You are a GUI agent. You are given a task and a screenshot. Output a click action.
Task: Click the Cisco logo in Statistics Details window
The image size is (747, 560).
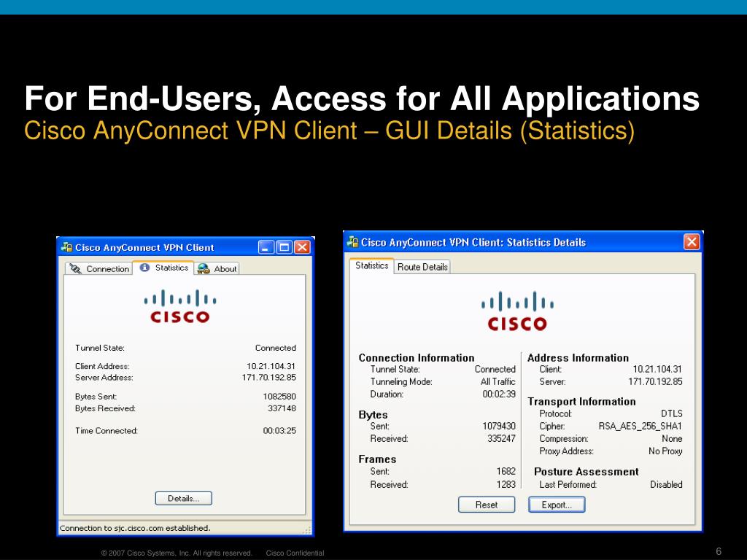517,311
